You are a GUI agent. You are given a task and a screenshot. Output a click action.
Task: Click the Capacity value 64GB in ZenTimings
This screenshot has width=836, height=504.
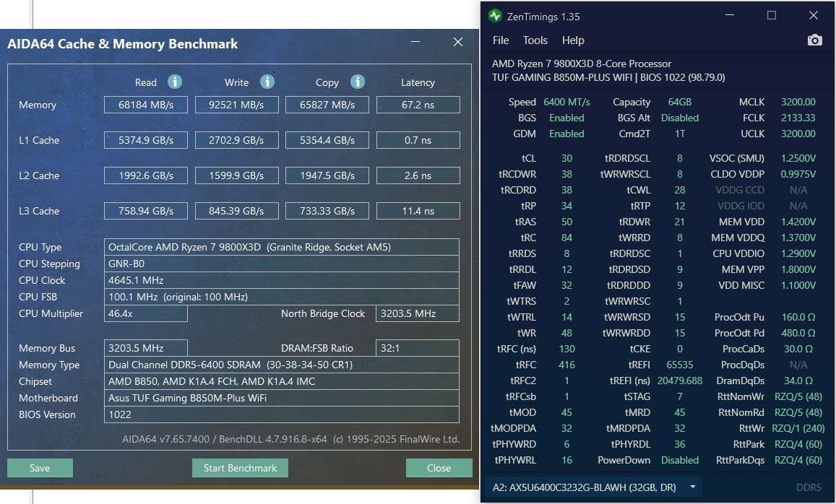point(680,102)
